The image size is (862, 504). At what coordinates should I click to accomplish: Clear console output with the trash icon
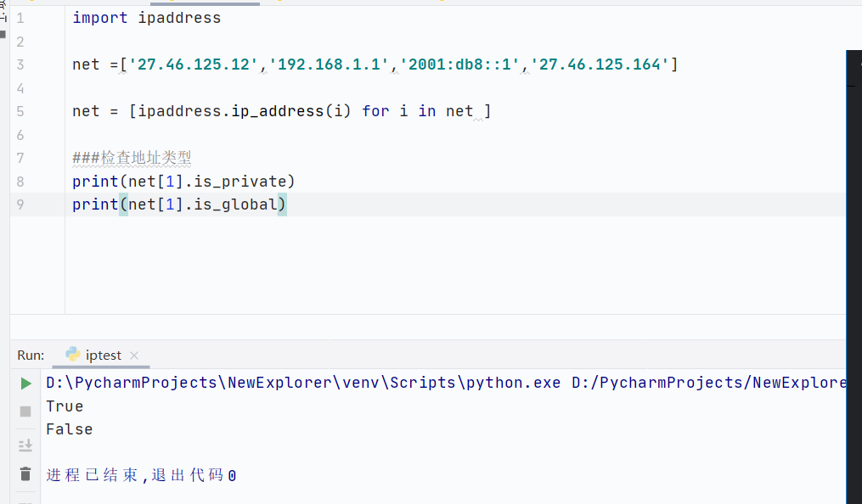(25, 473)
